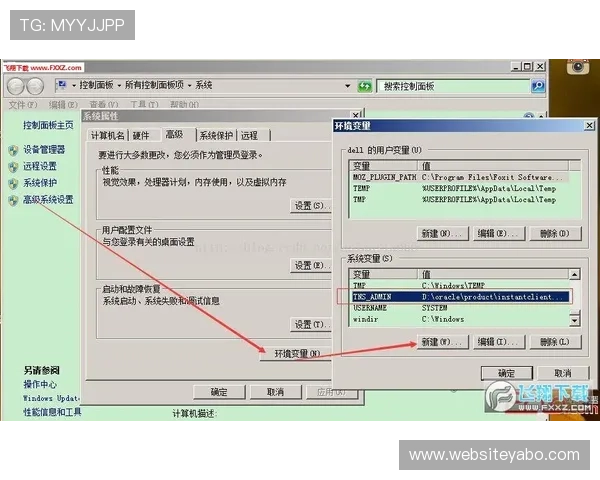600x480 pixels.
Task: Open the address bar history dropdown arrow
Action: click(347, 86)
